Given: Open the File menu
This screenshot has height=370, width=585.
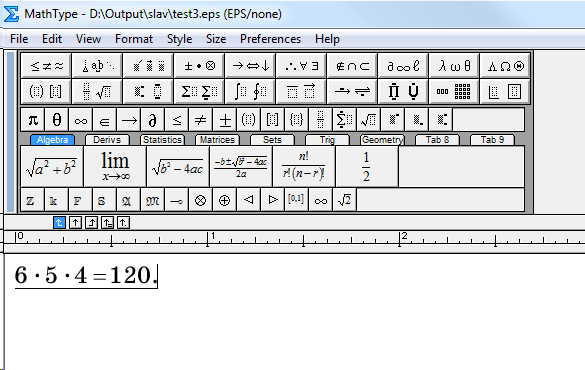Looking at the screenshot, I should pyautogui.click(x=19, y=39).
